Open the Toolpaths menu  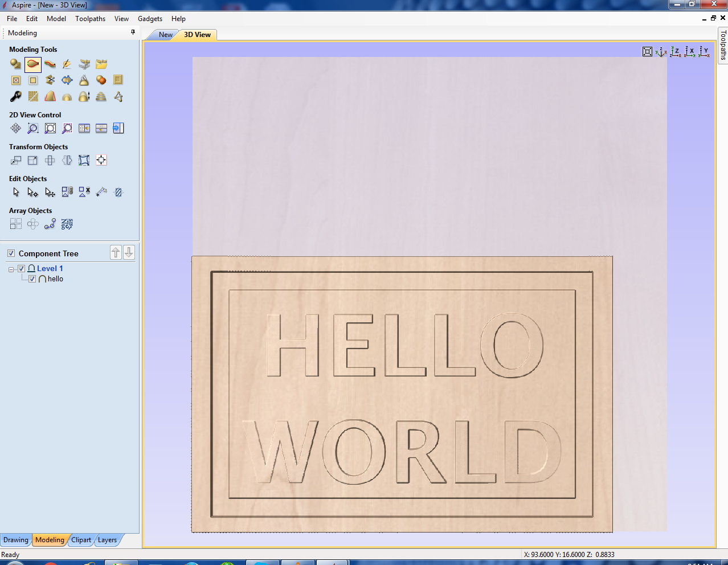click(x=90, y=19)
